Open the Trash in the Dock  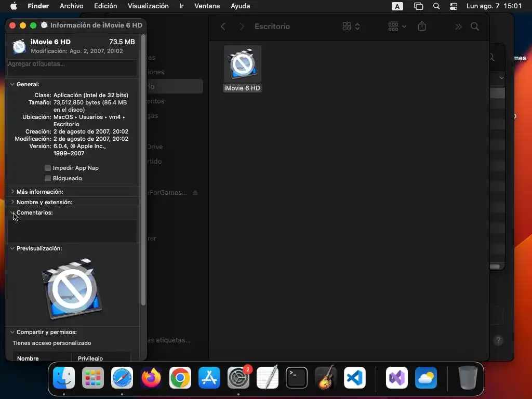(x=468, y=378)
